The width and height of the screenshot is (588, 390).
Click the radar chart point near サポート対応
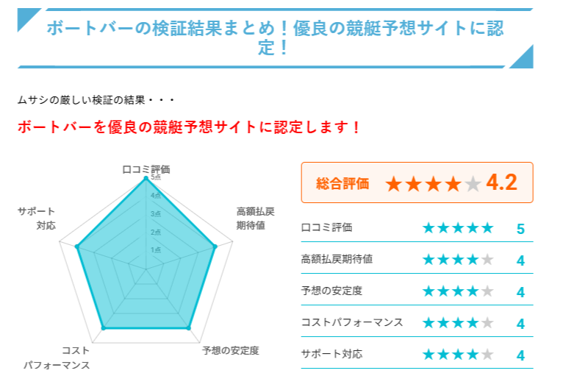tap(77, 247)
